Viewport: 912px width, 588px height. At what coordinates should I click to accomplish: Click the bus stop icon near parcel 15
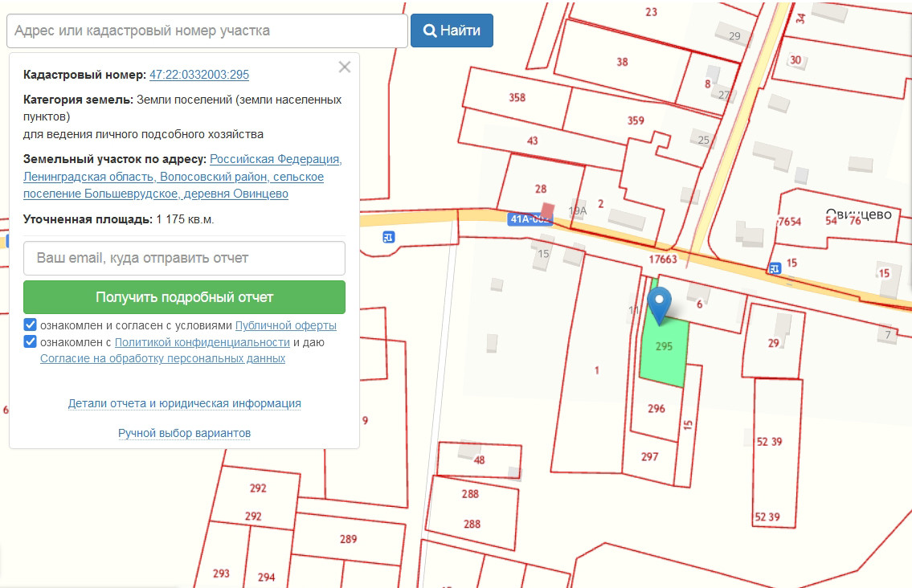click(774, 269)
